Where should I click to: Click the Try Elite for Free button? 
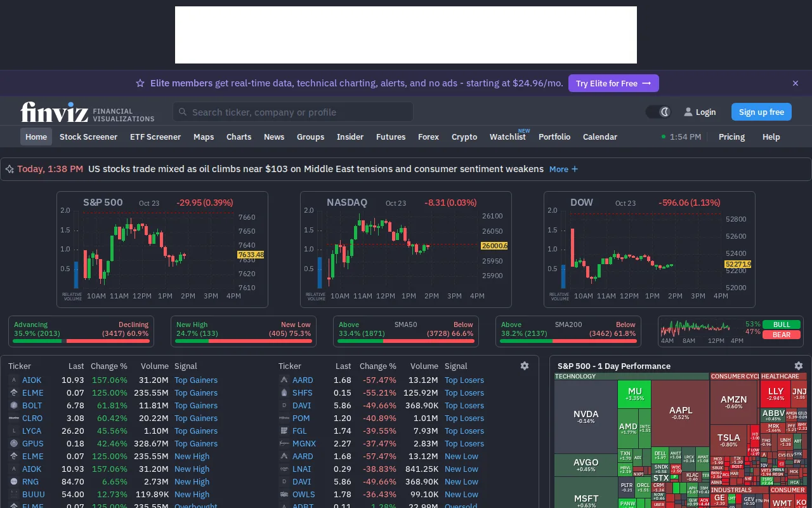click(613, 83)
